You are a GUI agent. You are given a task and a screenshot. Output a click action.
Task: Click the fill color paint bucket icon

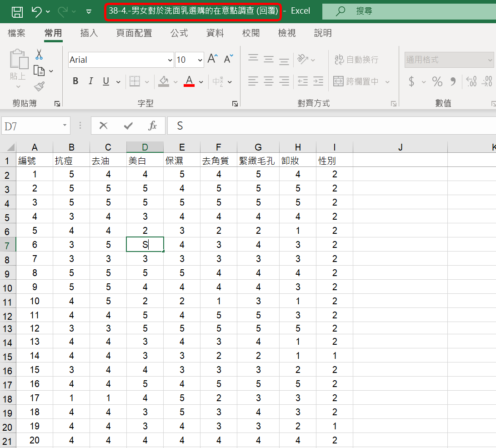pyautogui.click(x=164, y=81)
